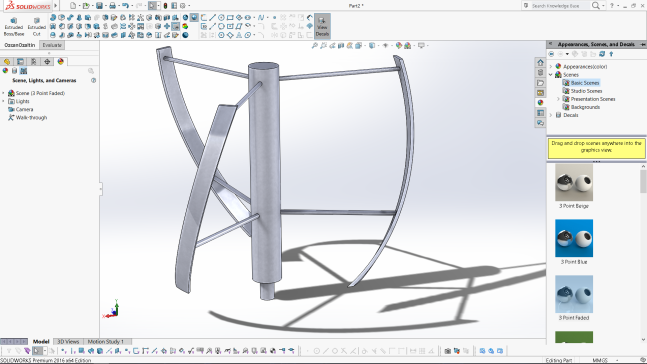Expand the Decals tree node
Viewport: 647px width, 364px height.
[x=551, y=115]
